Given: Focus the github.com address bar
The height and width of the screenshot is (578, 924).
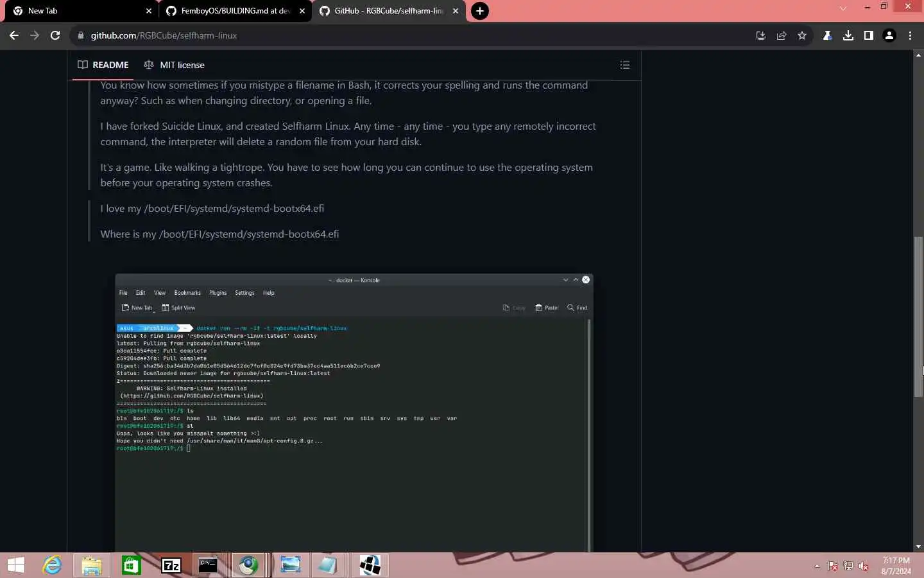Looking at the screenshot, I should click(411, 35).
